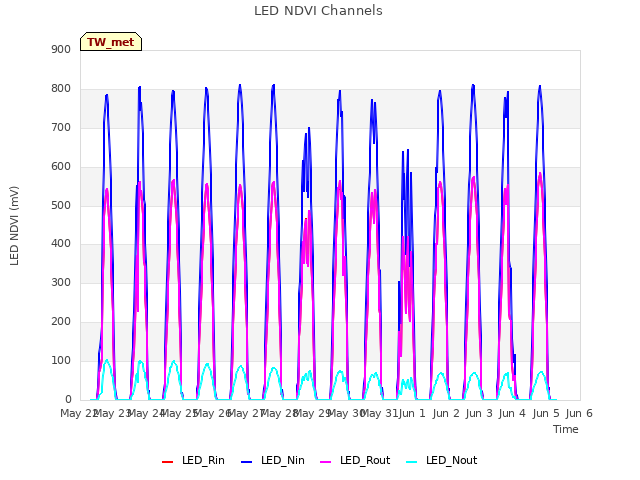Screen dimensions: 640x480
Task: Click the 900 y-axis tick label
Action: tap(61, 49)
